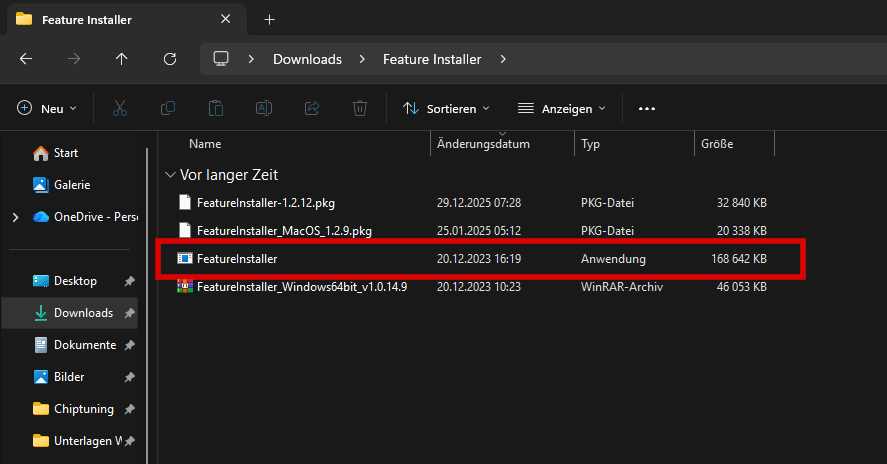Click the Copy icon in toolbar
This screenshot has width=887, height=464.
click(168, 108)
